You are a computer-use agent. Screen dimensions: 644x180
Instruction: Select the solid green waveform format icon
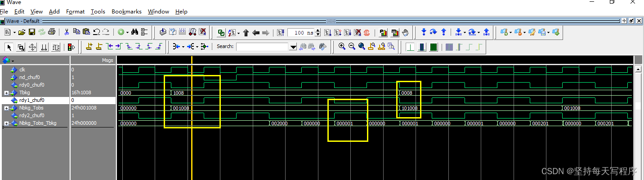click(x=434, y=47)
